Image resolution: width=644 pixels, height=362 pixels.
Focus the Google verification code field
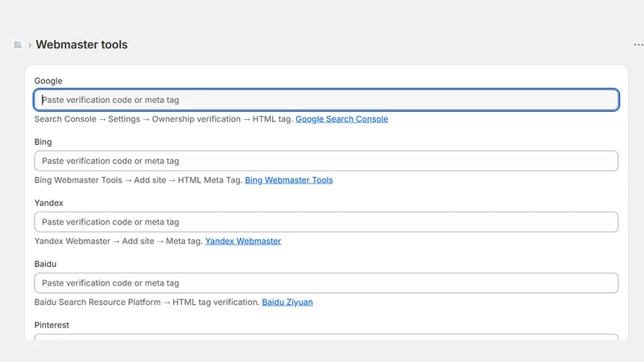point(326,100)
